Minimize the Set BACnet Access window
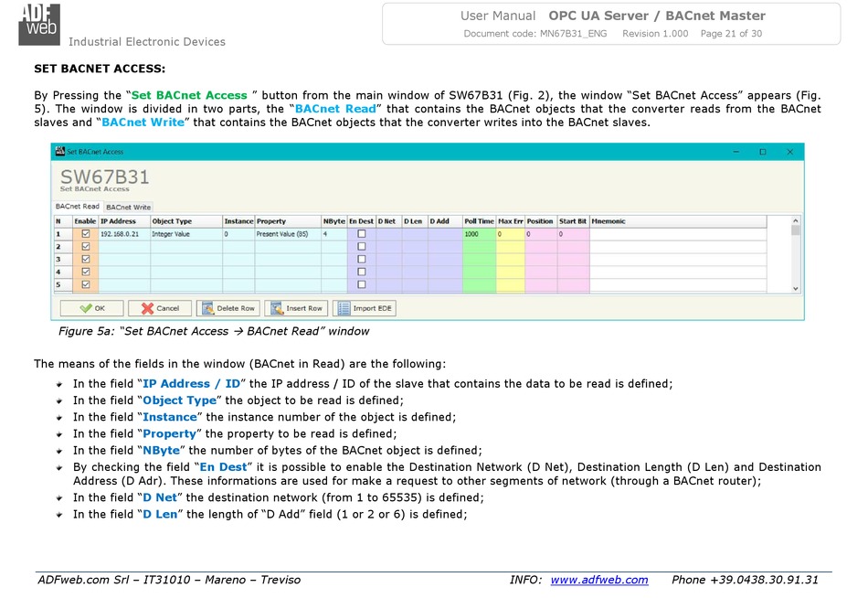868x598 pixels. point(736,151)
